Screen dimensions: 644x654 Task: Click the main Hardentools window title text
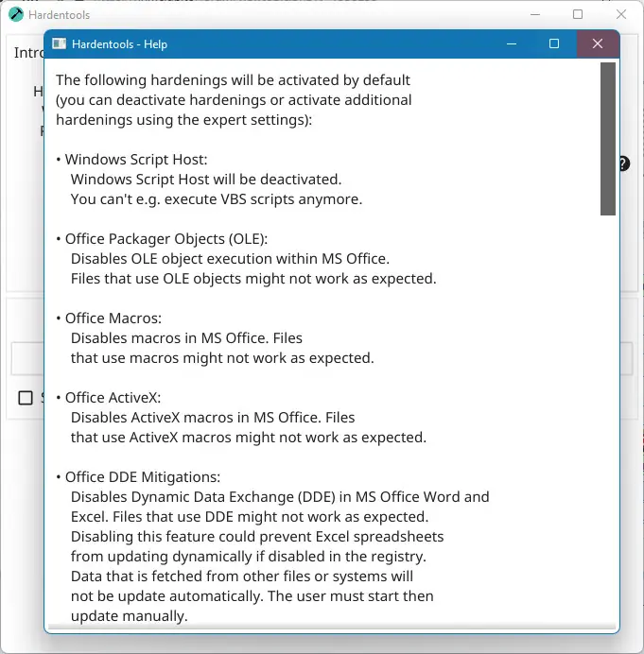click(60, 15)
